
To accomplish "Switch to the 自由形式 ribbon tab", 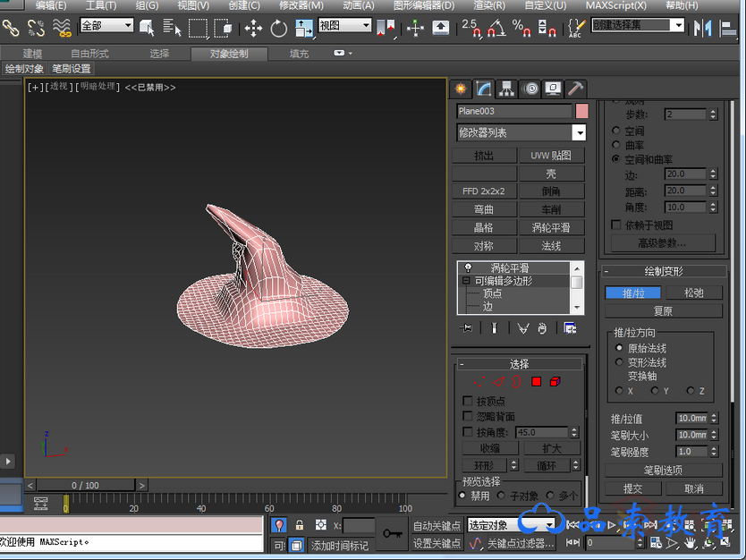I will pyautogui.click(x=89, y=54).
